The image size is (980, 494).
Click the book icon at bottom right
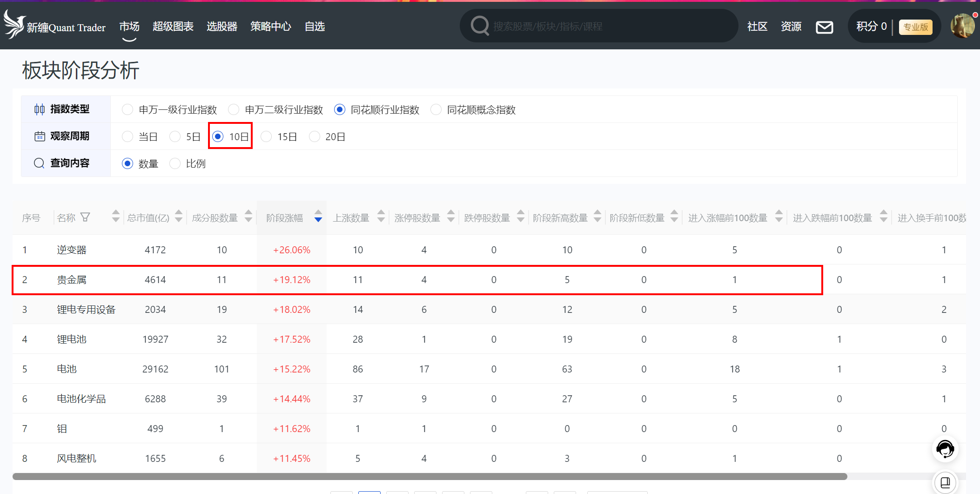(945, 482)
